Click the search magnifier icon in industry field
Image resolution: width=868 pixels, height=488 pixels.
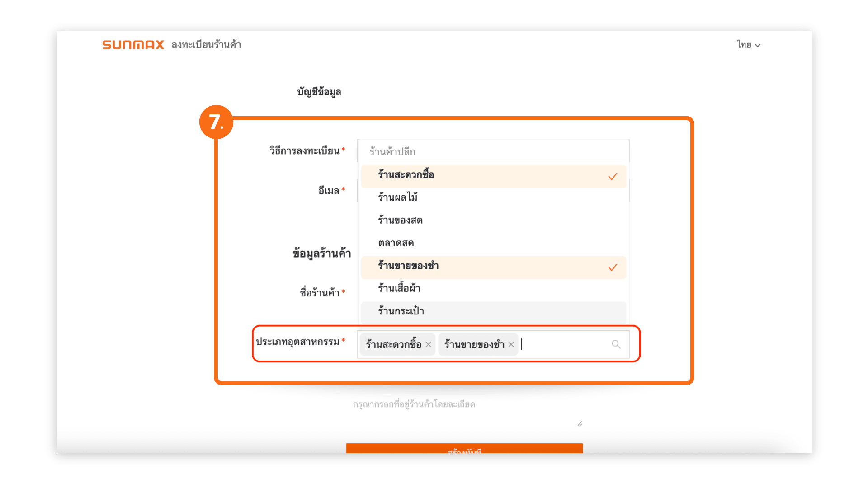[616, 344]
